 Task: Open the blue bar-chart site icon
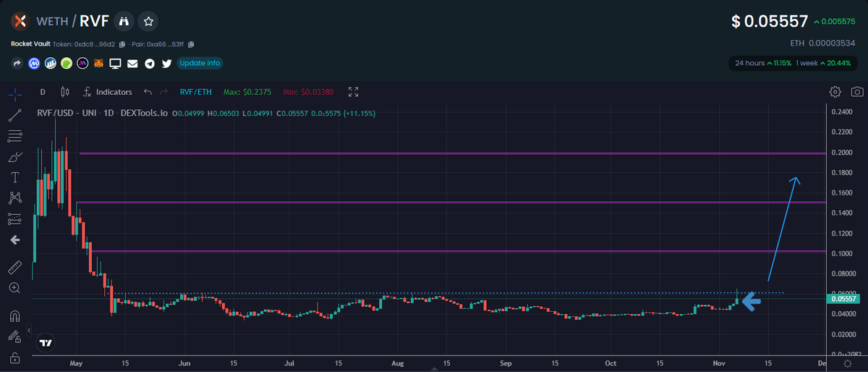tap(51, 64)
